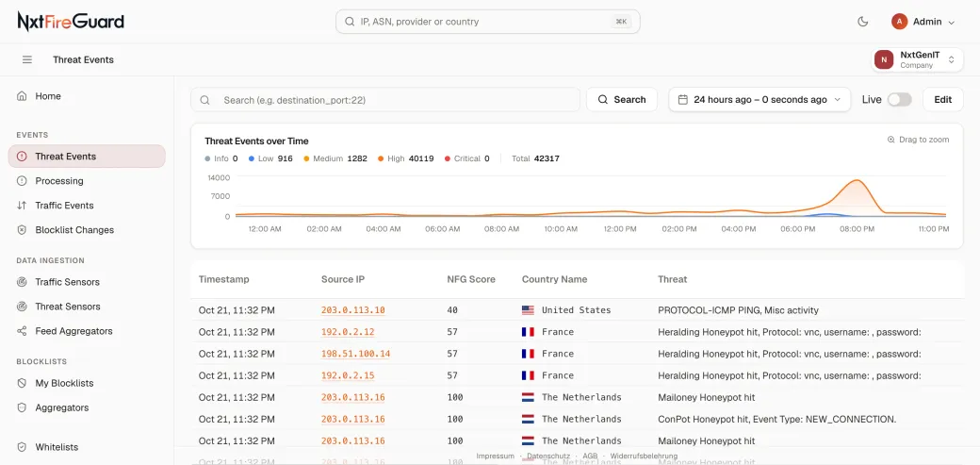Click the Threat Events alert icon

(22, 157)
